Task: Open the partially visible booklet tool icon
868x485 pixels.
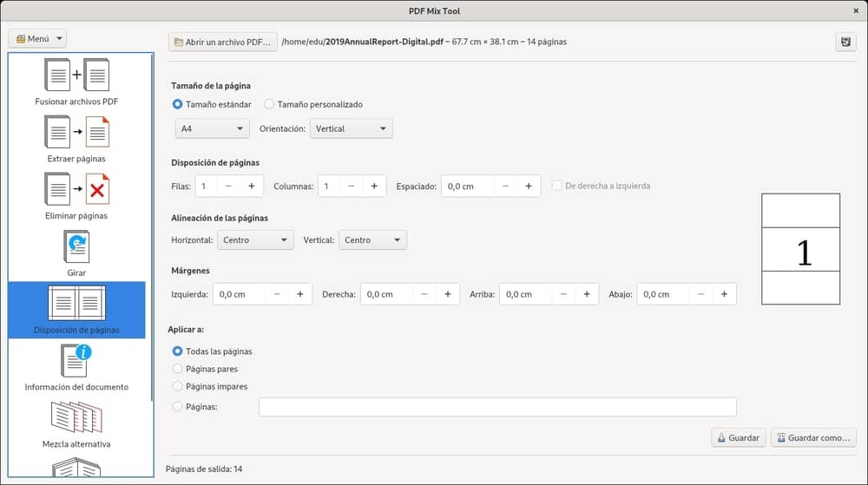Action: coord(76,466)
